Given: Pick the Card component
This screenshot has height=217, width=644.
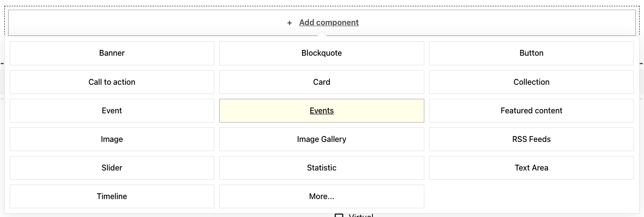Looking at the screenshot, I should pos(322,82).
